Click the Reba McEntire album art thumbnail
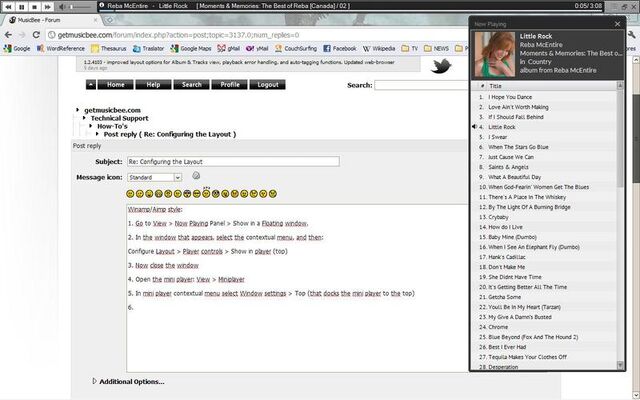 494,55
